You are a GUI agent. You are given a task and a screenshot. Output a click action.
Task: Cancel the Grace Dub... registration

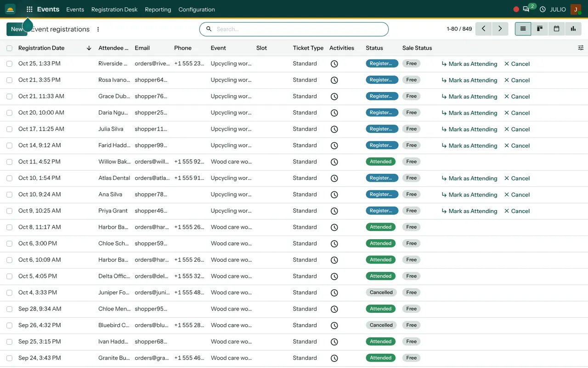coord(517,97)
